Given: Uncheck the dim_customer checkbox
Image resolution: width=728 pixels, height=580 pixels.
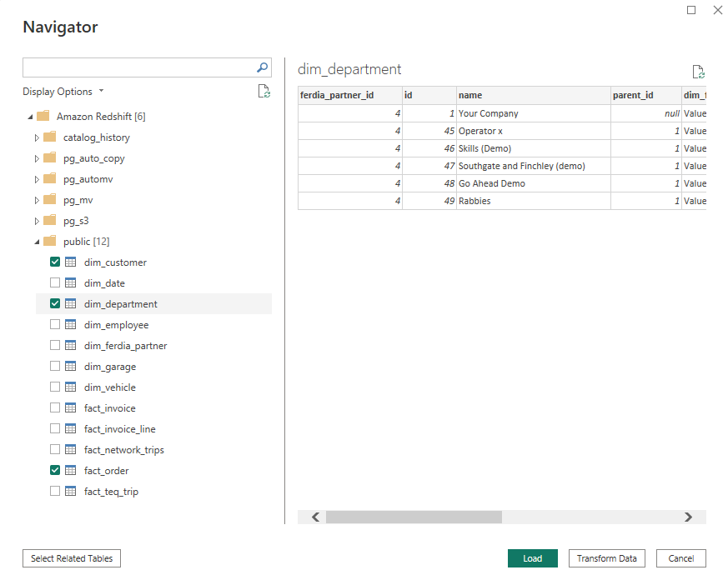Looking at the screenshot, I should click(x=55, y=262).
